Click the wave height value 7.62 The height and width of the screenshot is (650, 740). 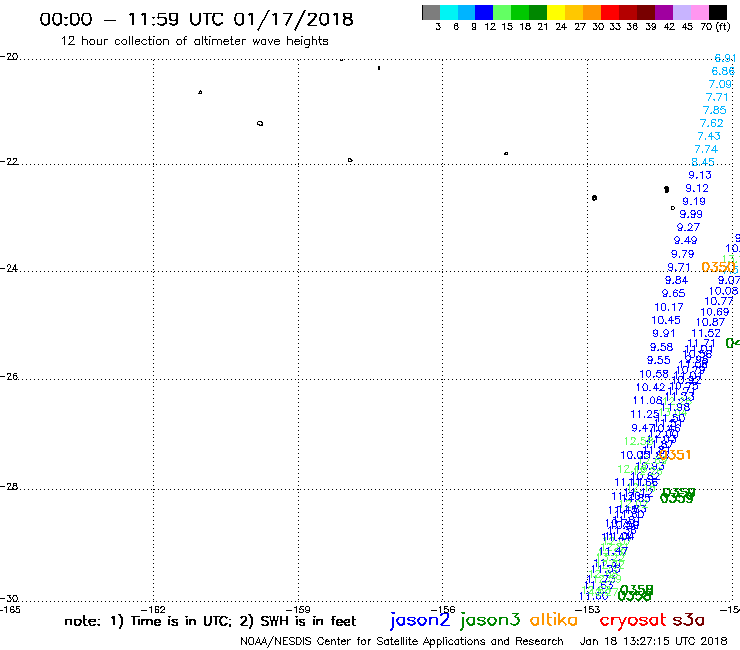[712, 123]
